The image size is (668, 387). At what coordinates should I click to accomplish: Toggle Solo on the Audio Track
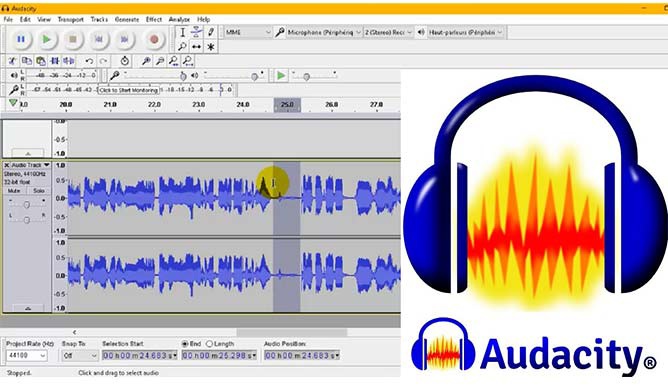39,191
